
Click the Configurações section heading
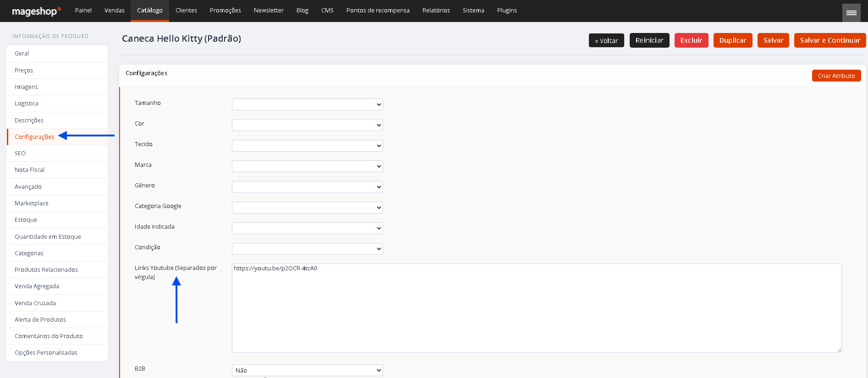tap(147, 73)
